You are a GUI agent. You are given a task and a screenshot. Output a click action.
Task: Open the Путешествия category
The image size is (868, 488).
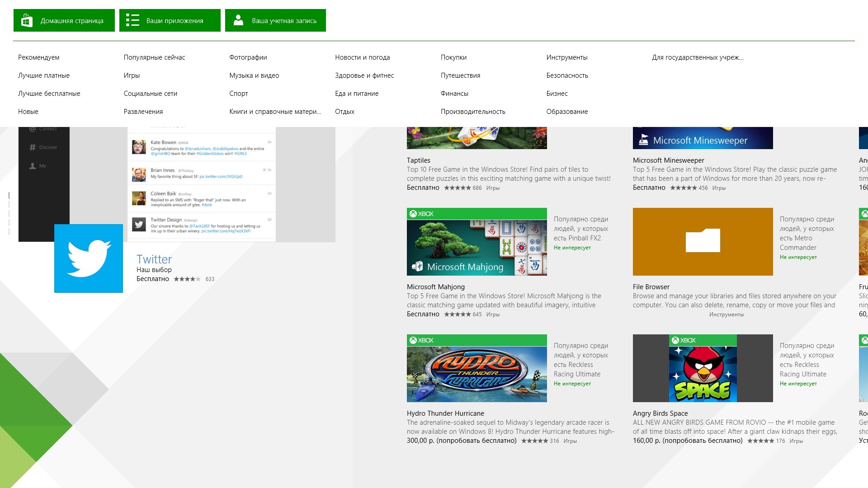(460, 75)
